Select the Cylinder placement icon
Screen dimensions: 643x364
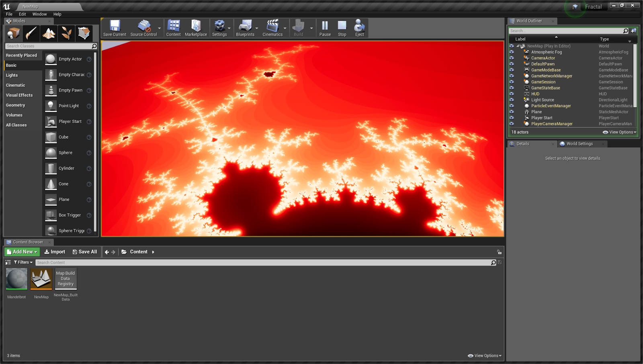[x=51, y=169]
